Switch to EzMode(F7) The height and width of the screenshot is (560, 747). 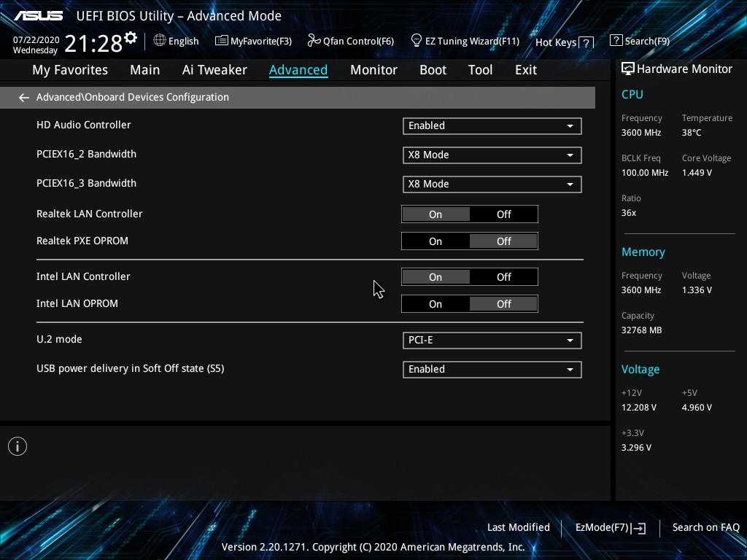(610, 527)
